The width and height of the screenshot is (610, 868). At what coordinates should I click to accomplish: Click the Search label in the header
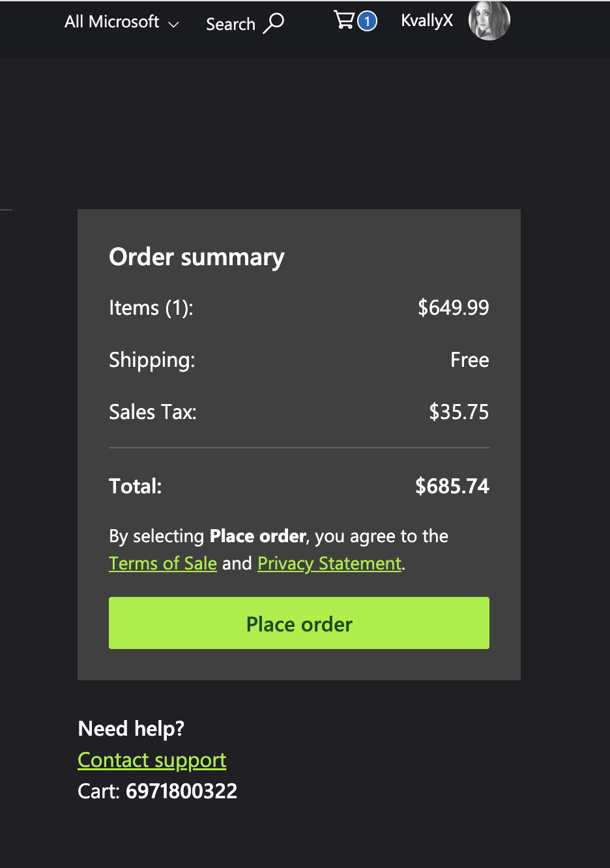[x=230, y=24]
